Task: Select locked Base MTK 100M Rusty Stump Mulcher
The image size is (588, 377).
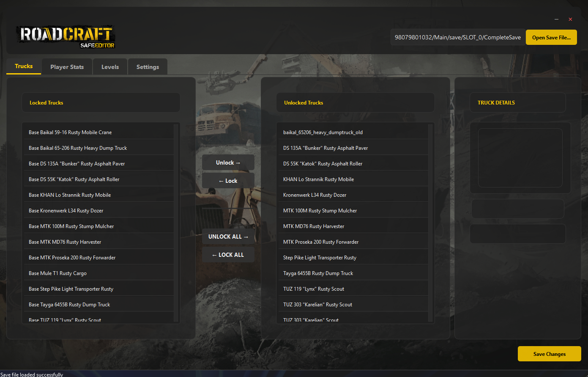Action: pyautogui.click(x=99, y=226)
